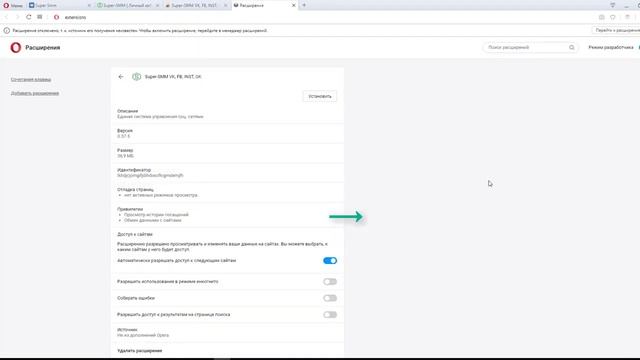The image size is (640, 360).
Task: Select the active Расширения tab
Action: 264,5
